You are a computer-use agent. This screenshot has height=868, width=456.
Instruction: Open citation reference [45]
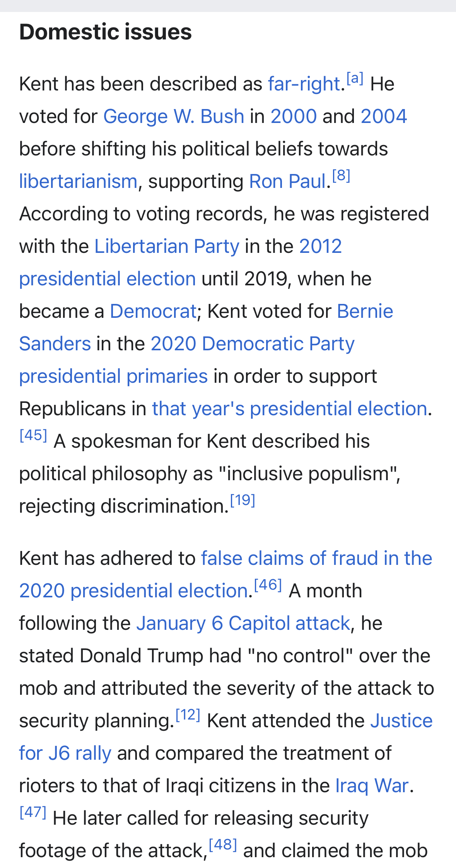(x=34, y=436)
